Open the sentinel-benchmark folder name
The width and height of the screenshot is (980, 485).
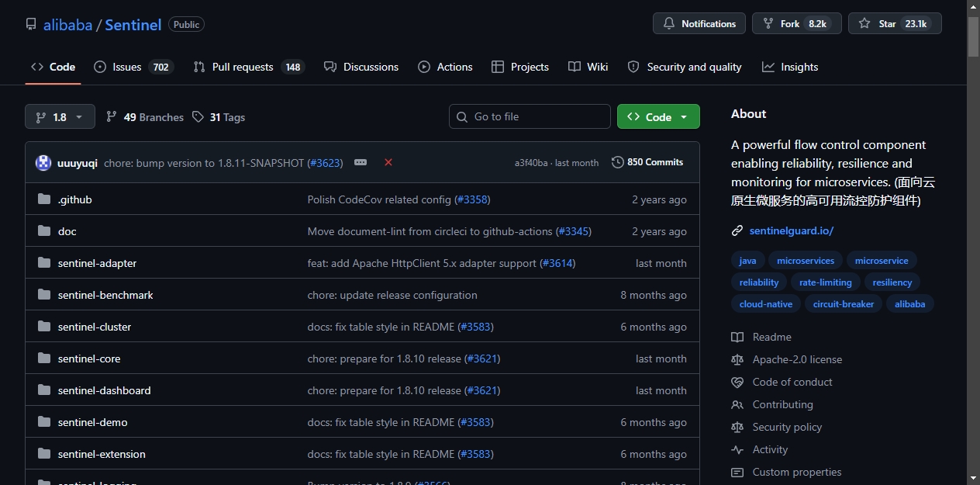pyautogui.click(x=105, y=295)
